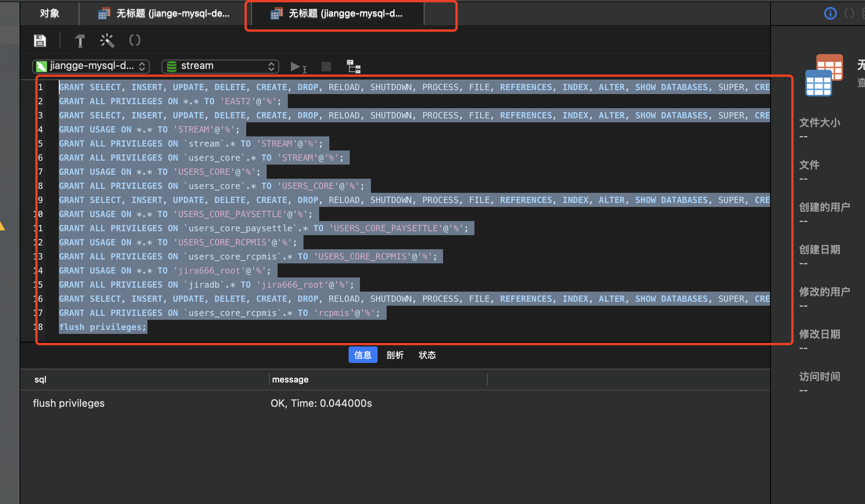Select the highlighted jiangge-mysql-d query tab
Screen dimensions: 865x504
coord(337,14)
